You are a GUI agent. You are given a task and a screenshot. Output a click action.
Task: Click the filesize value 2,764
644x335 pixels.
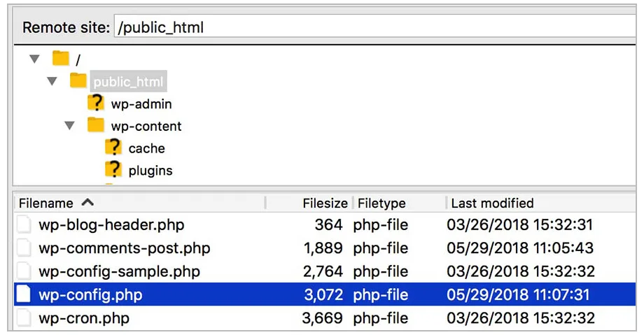323,271
